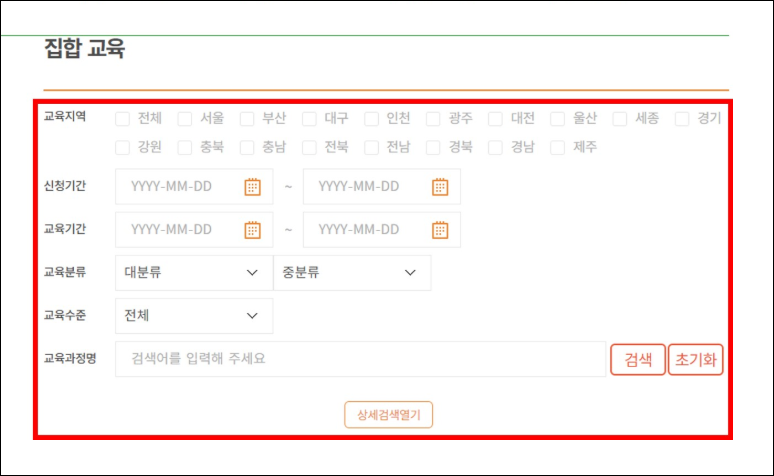The image size is (774, 476).
Task: Tick the 부산 checkbox
Action: pos(247,119)
